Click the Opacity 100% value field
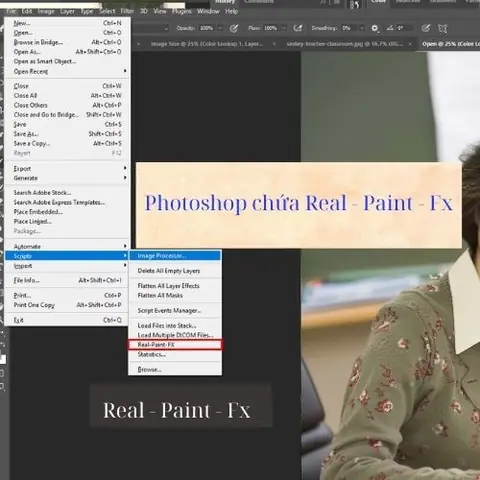The height and width of the screenshot is (480, 480). (x=207, y=28)
